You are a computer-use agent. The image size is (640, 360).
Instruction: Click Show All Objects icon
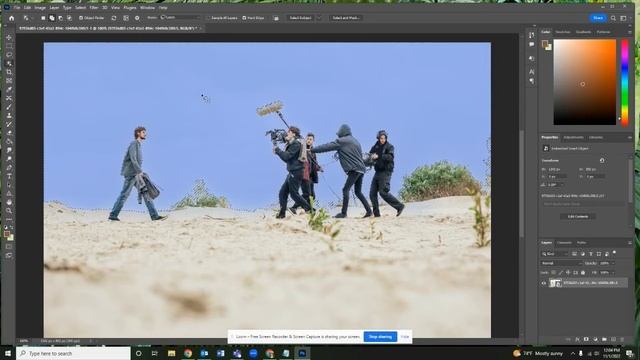[x=126, y=18]
